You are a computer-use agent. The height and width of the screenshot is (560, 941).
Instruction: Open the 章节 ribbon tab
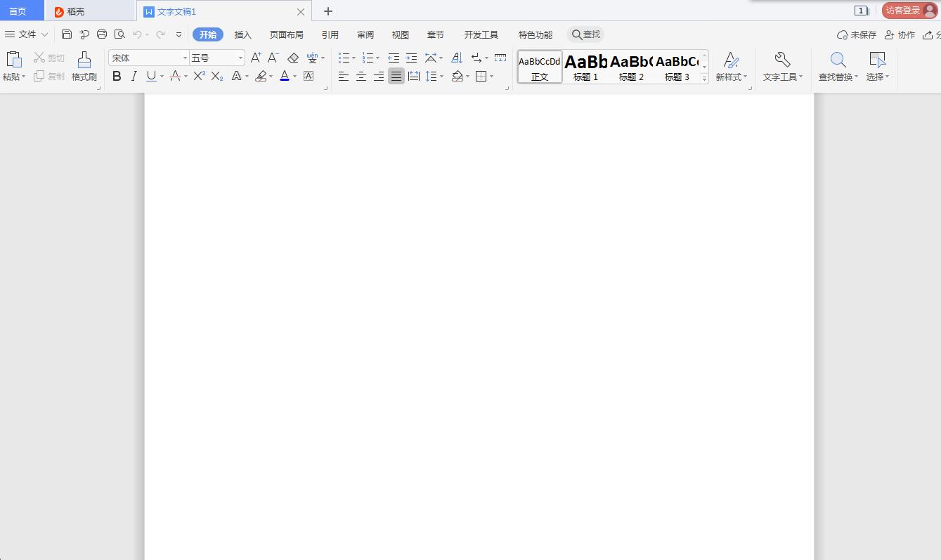point(436,34)
